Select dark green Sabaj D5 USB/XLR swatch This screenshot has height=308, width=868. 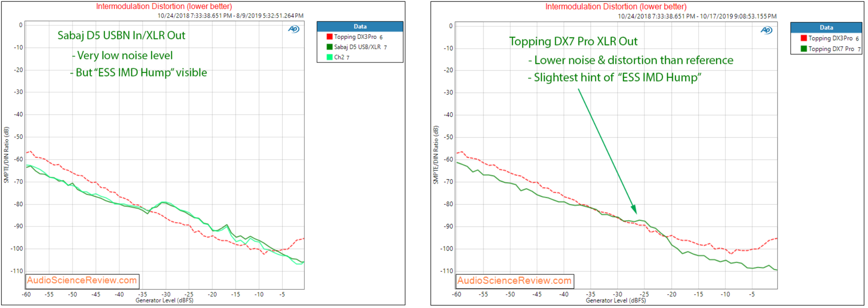click(x=329, y=47)
